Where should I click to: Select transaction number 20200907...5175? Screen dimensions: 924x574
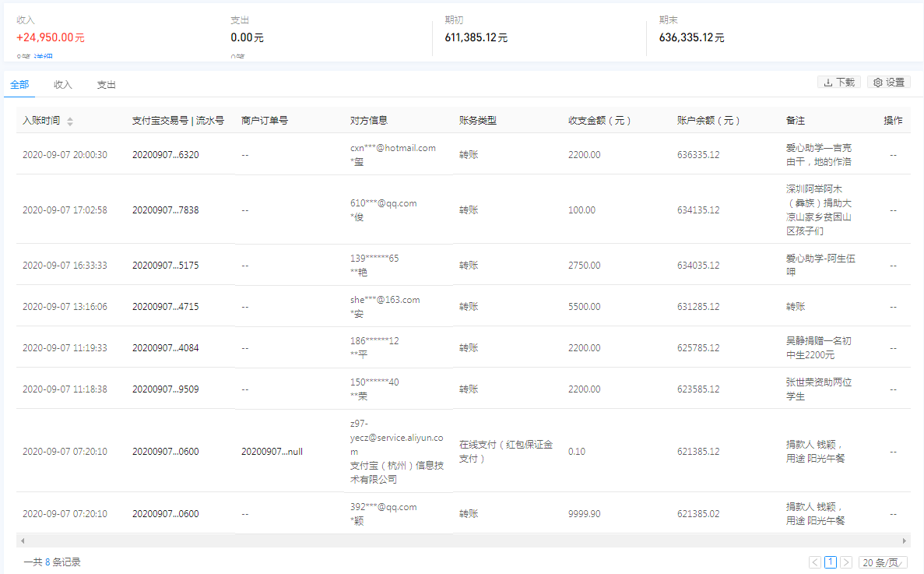[166, 266]
